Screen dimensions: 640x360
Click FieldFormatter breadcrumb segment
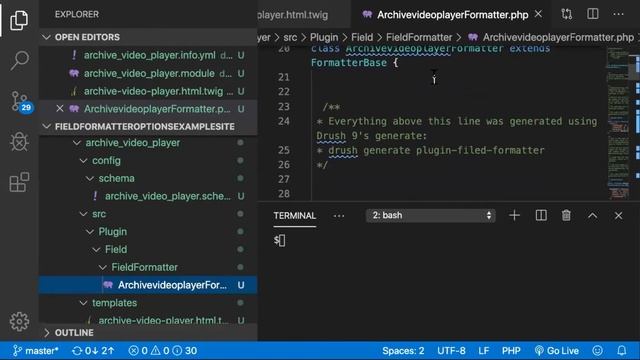coord(419,37)
